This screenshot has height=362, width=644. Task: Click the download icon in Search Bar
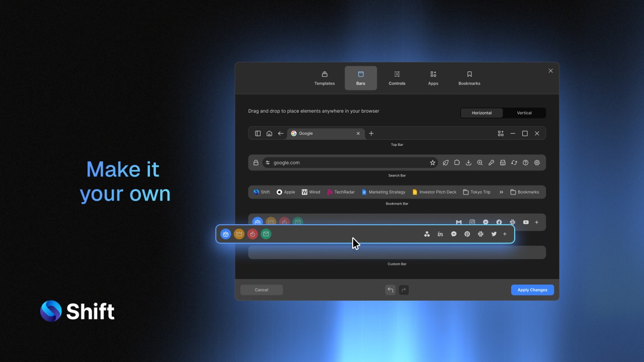tap(468, 163)
